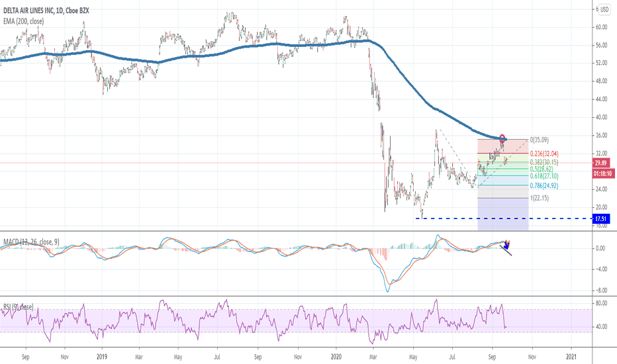This screenshot has width=617, height=364.
Task: Select the Fibonacci 0(35.09) level label
Action: [x=539, y=140]
